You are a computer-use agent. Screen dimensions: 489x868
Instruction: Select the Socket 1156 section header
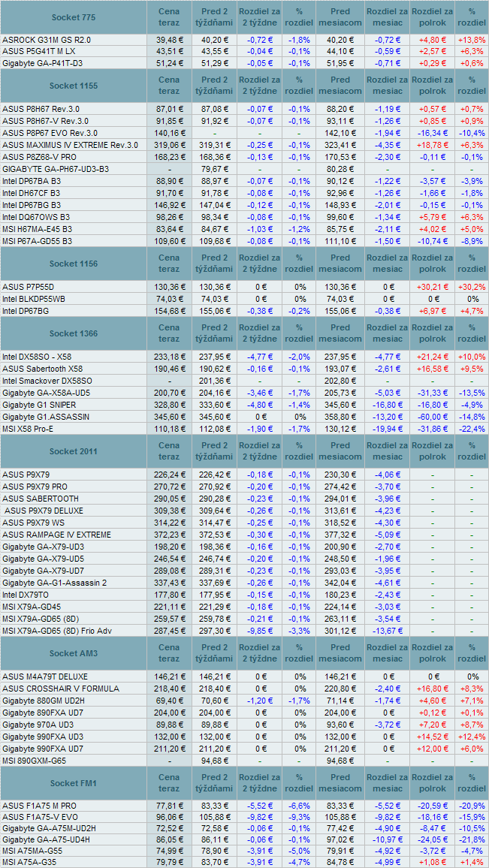coord(73,264)
